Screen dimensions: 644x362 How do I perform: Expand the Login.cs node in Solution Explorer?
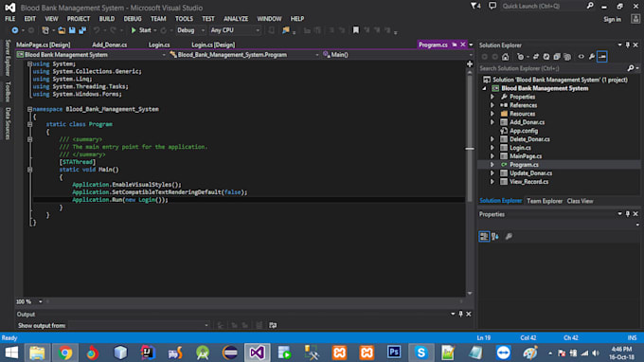point(492,148)
